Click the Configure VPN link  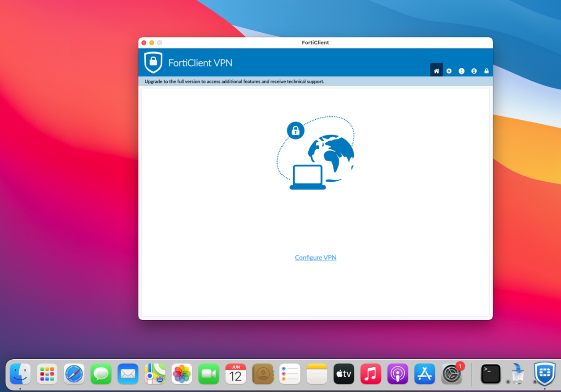point(316,257)
